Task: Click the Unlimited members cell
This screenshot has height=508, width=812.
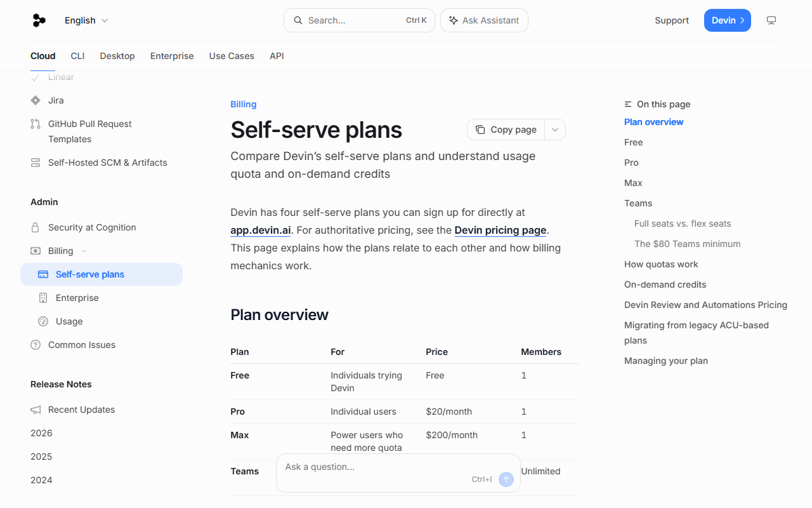Action: [540, 471]
